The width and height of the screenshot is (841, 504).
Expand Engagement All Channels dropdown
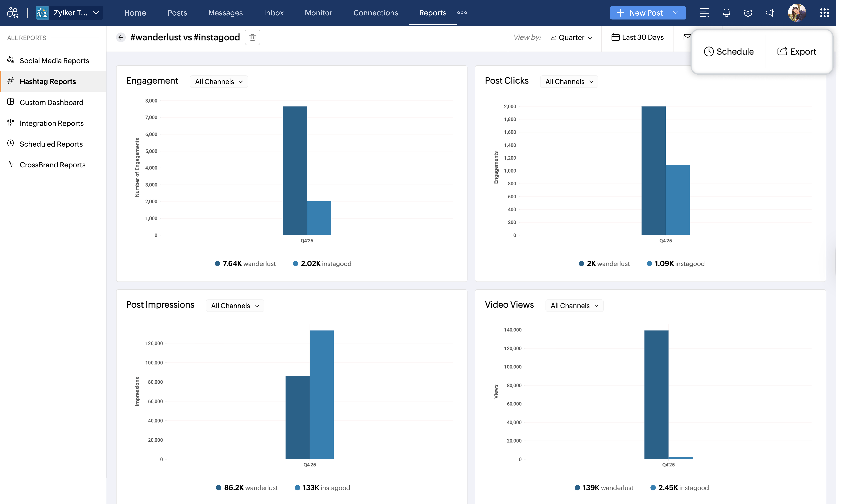point(219,81)
